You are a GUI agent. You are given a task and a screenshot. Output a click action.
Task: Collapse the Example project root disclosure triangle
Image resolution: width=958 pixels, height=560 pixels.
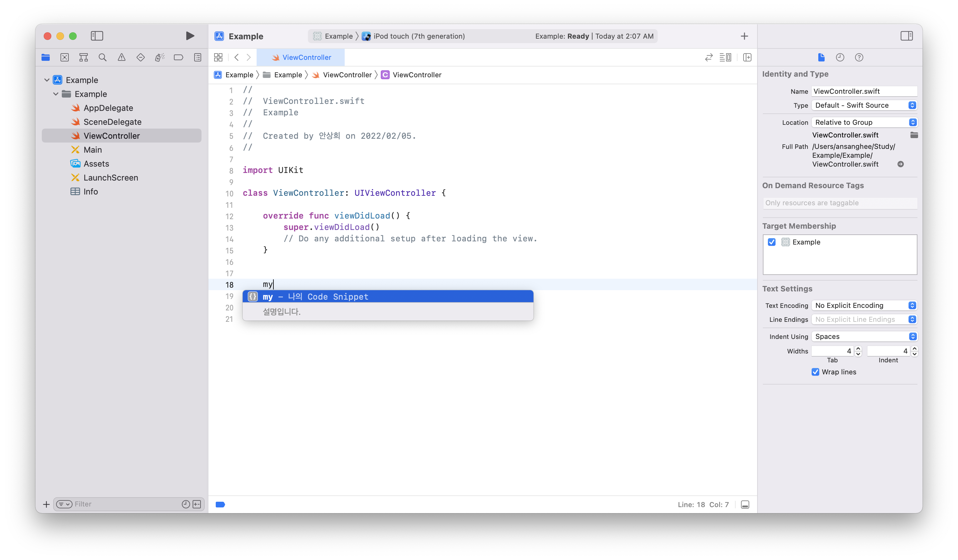pyautogui.click(x=47, y=80)
